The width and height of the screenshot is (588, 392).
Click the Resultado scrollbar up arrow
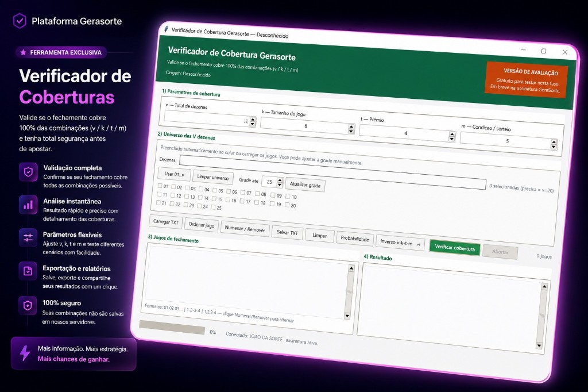[x=544, y=286]
